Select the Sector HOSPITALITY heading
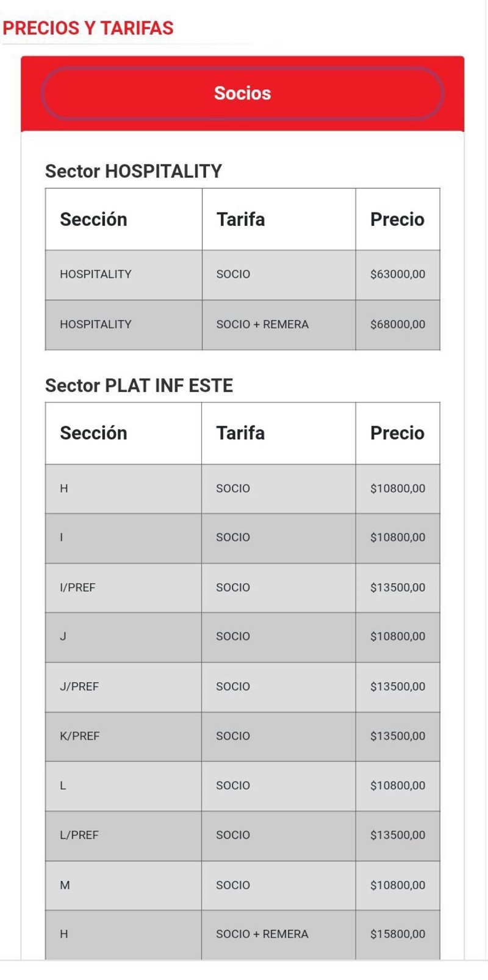The height and width of the screenshot is (980, 488). tap(134, 171)
